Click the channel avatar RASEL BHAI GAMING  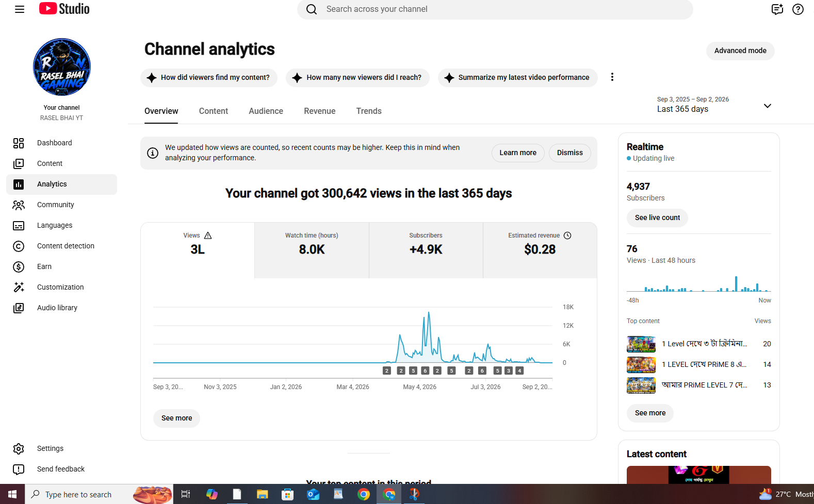[62, 67]
